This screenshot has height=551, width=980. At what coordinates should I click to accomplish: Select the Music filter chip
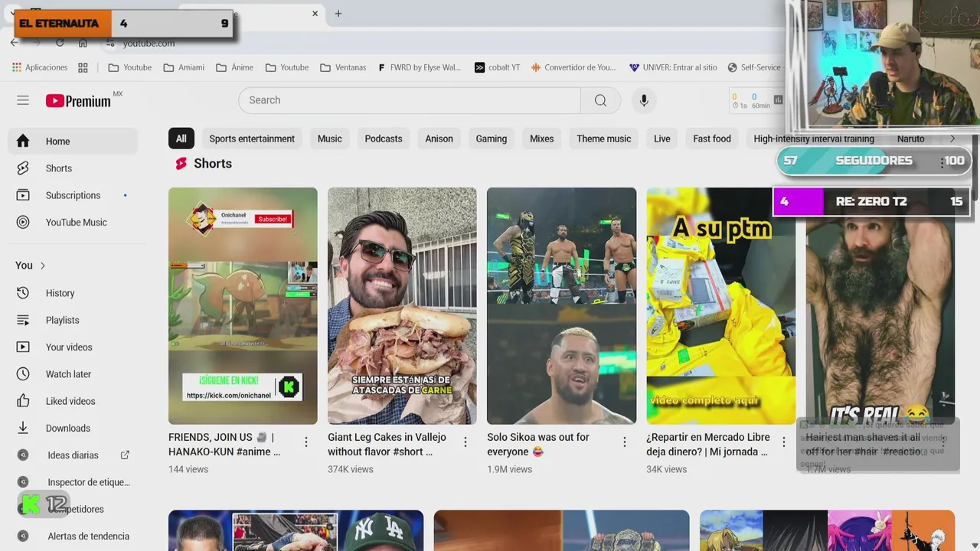(x=330, y=139)
